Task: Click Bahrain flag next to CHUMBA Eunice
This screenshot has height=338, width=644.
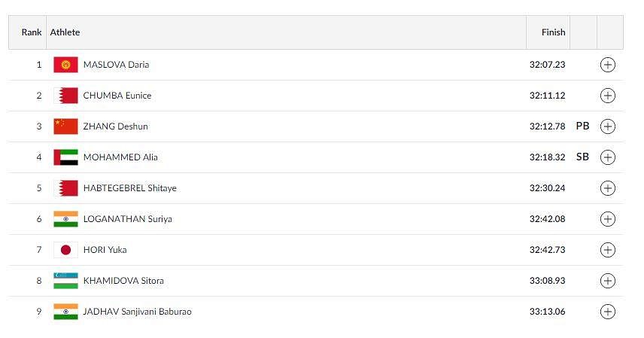Action: (65, 96)
